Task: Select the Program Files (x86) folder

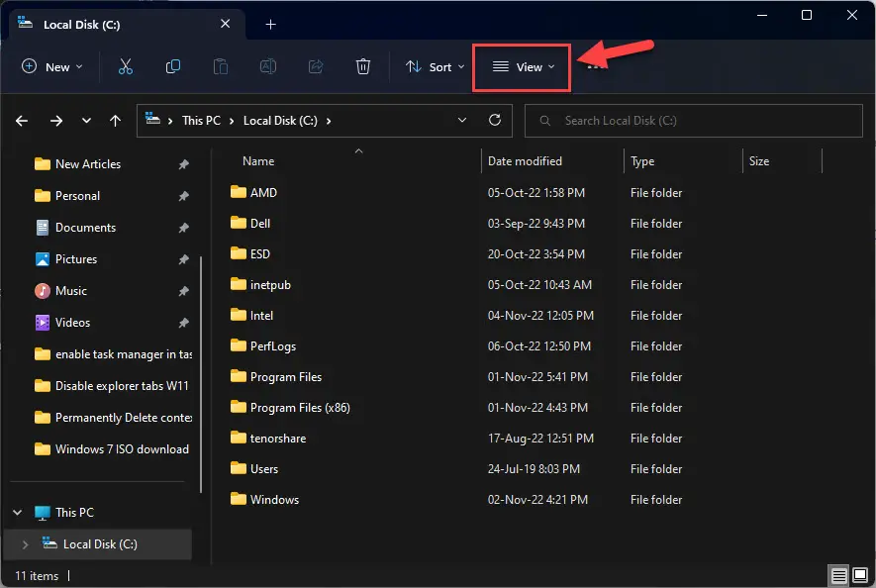Action: pyautogui.click(x=290, y=408)
